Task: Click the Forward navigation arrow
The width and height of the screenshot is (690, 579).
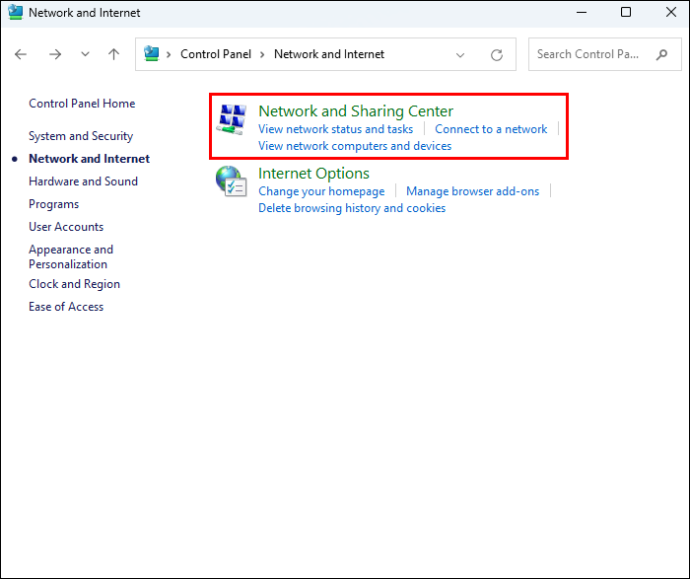Action: tap(55, 54)
